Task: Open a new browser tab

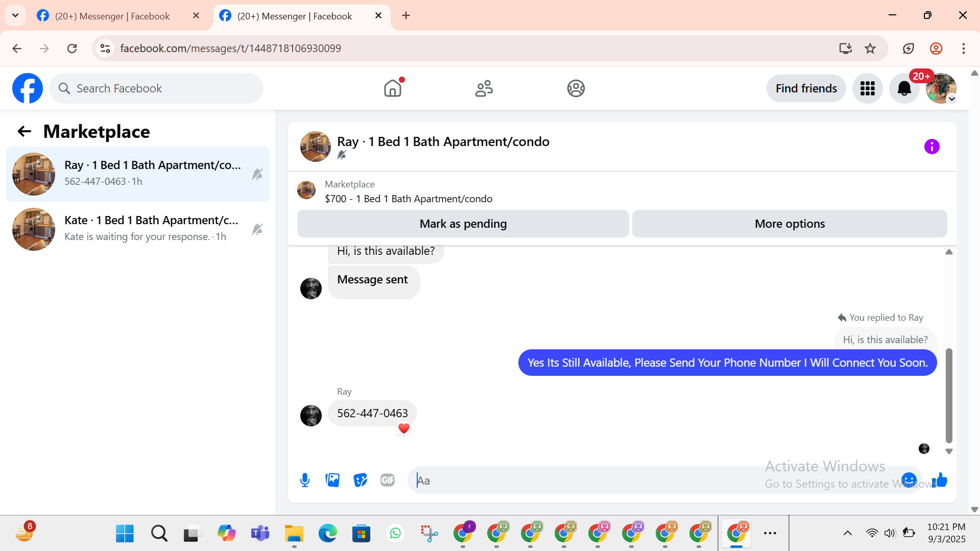Action: click(406, 16)
